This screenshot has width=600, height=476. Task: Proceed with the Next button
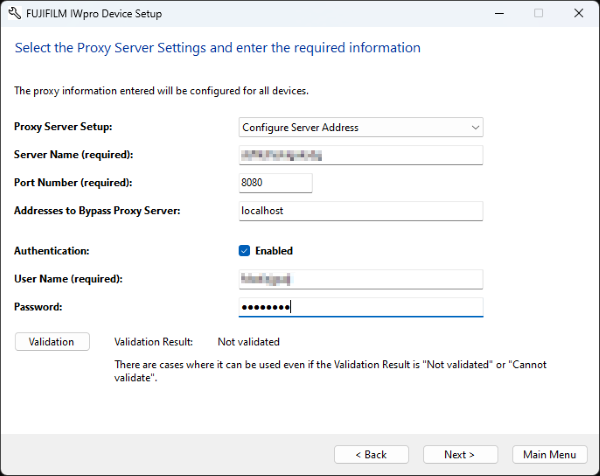pos(460,454)
